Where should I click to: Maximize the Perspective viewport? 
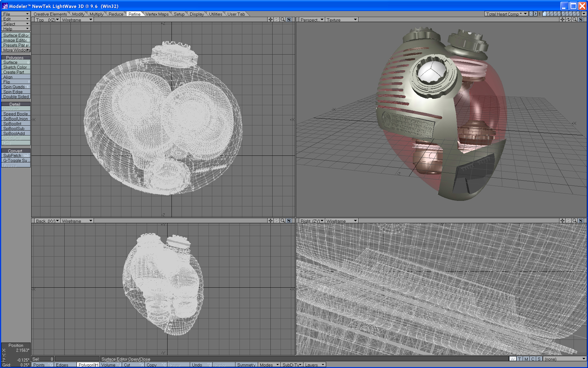click(x=581, y=20)
